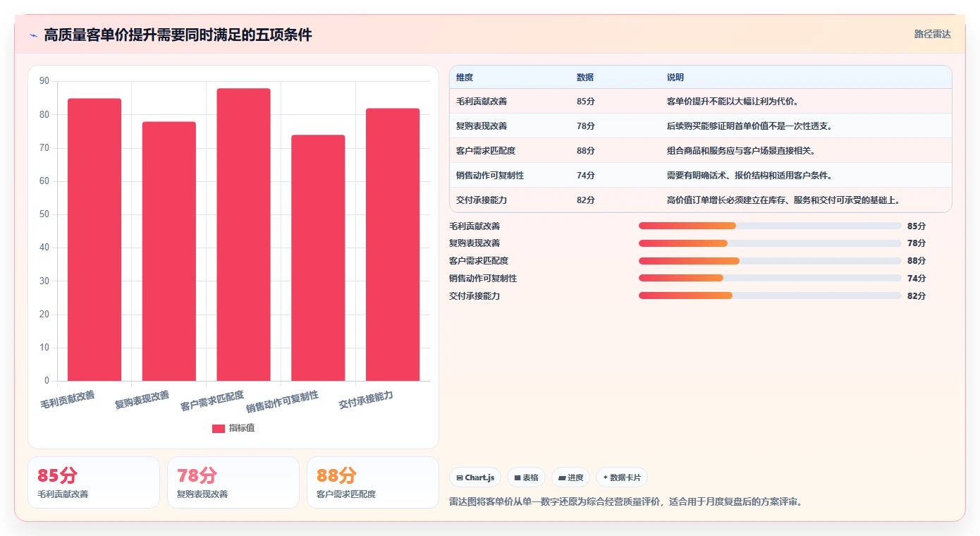
Task: Click the 销售动作可复制性 bar in chart
Action: click(318, 258)
